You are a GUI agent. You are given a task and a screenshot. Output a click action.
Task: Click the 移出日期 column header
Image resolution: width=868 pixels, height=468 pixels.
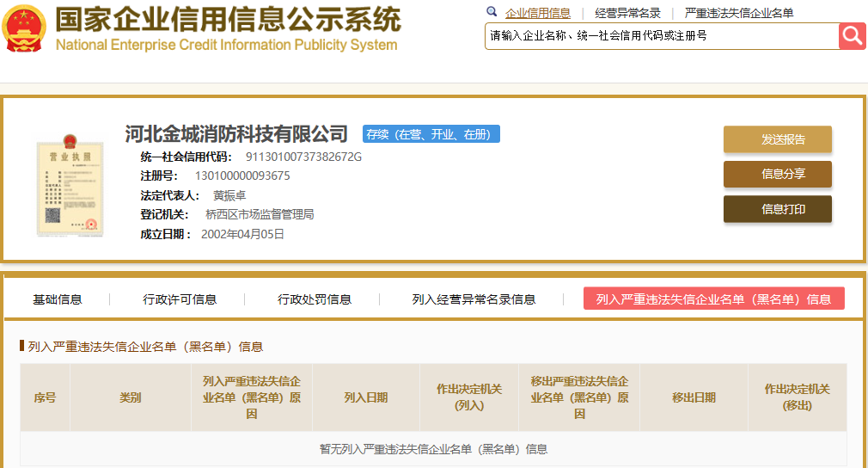coord(694,397)
